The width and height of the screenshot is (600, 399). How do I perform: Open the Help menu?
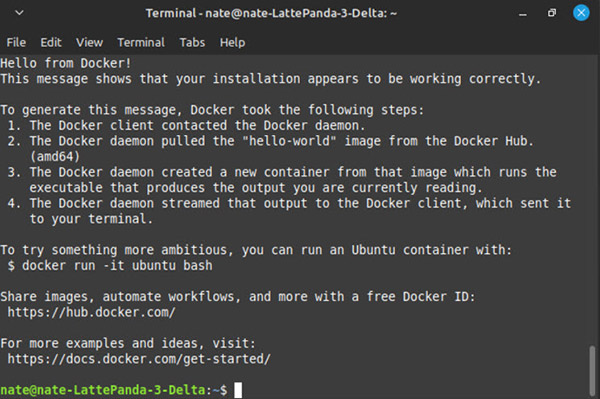(x=232, y=42)
